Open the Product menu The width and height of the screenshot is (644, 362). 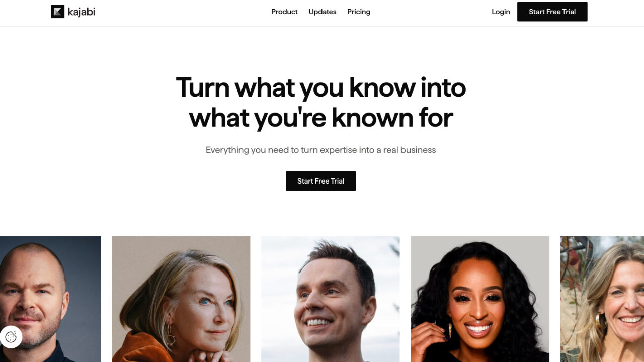(x=284, y=12)
